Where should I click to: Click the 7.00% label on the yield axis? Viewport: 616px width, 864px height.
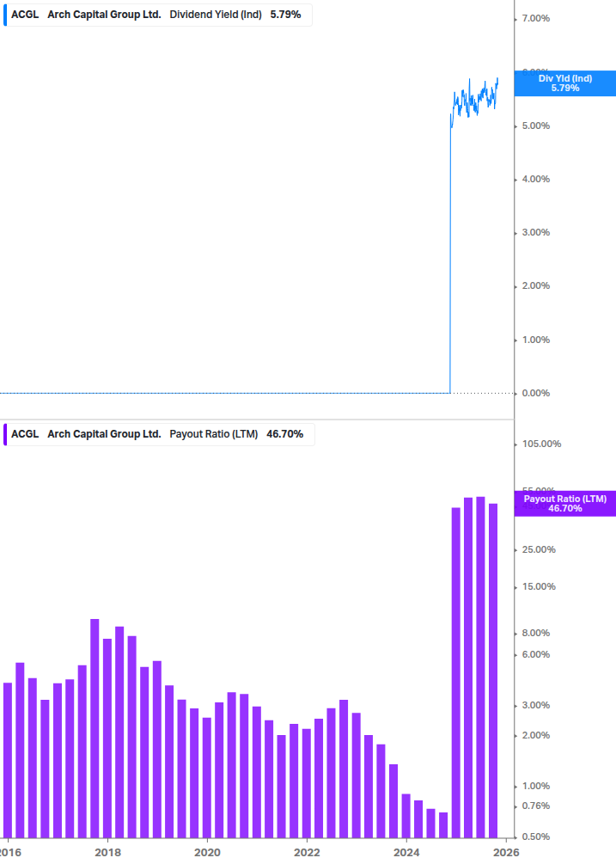click(536, 19)
